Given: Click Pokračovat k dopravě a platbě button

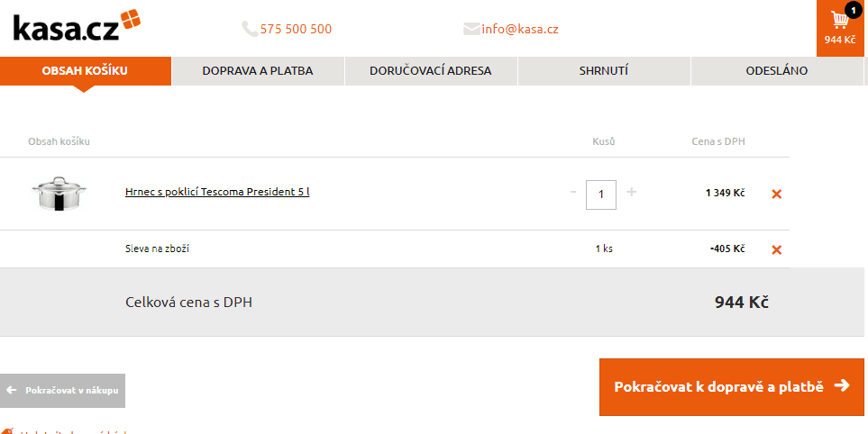Looking at the screenshot, I should click(x=732, y=387).
